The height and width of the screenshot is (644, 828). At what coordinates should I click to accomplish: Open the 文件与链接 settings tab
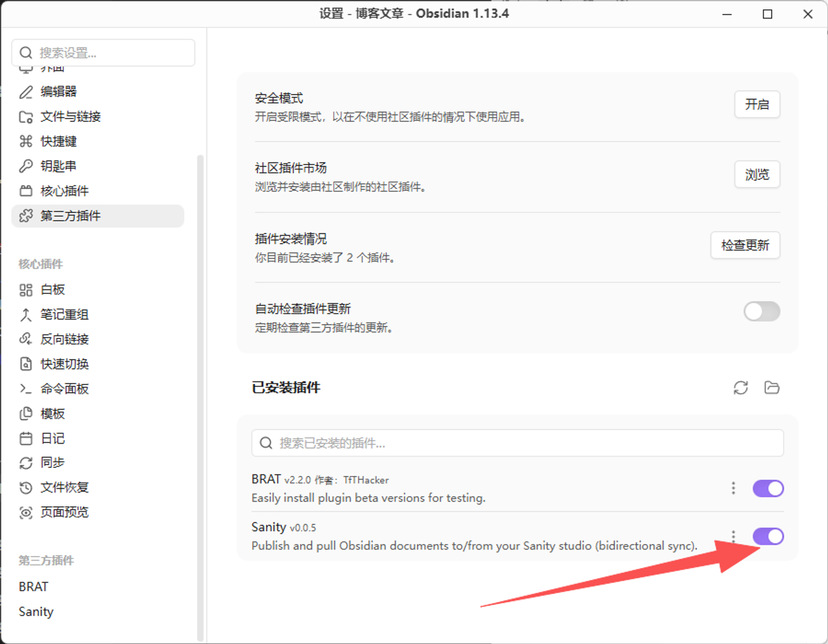pos(98,116)
